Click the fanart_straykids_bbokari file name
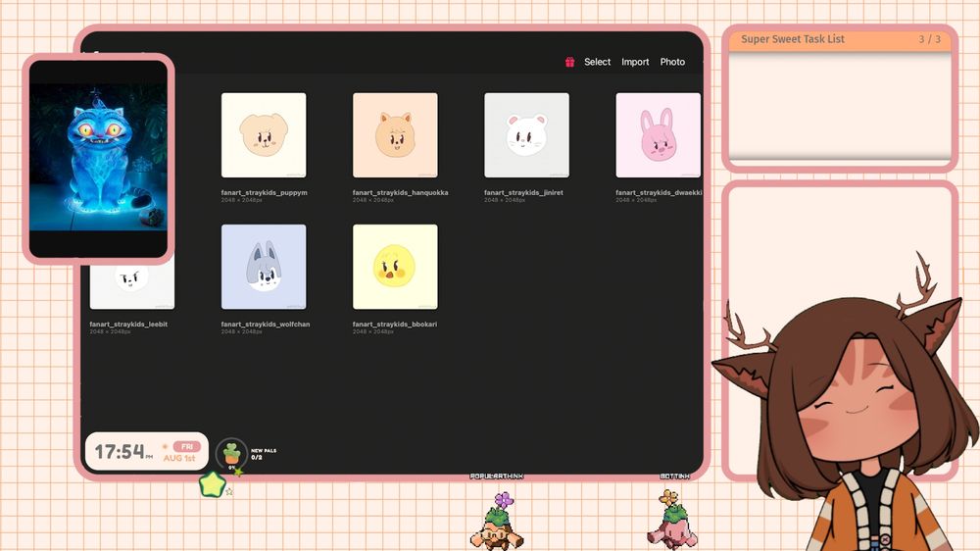The image size is (980, 551). 394,324
